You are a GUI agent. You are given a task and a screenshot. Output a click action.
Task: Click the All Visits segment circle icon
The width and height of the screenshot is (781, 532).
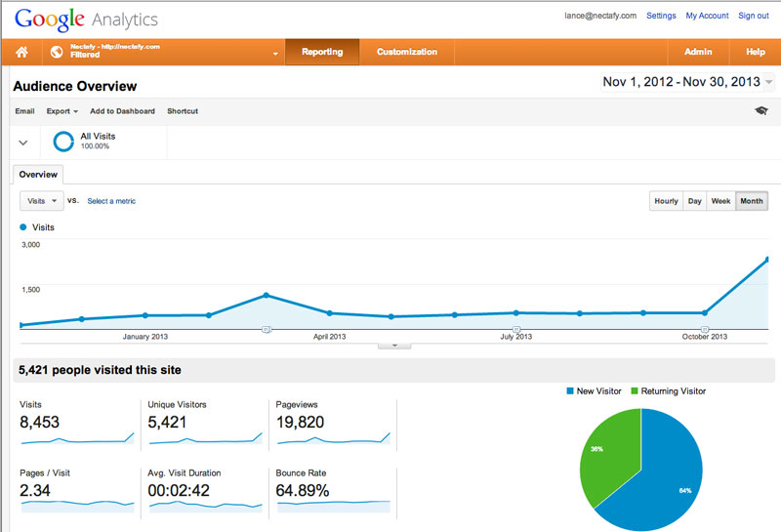[x=63, y=141]
